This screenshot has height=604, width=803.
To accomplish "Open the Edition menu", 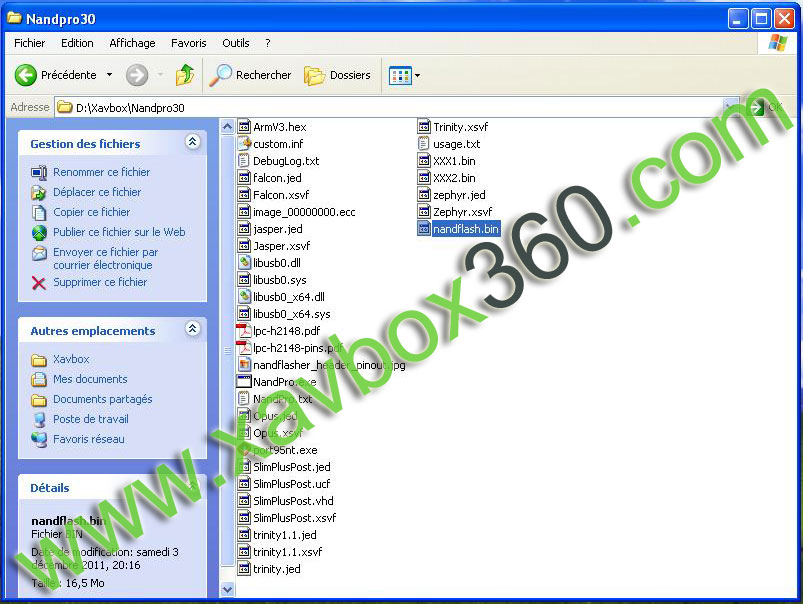I will coord(77,43).
